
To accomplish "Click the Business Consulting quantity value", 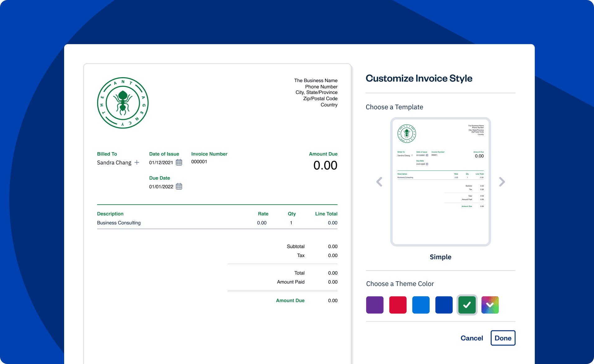I will [x=291, y=223].
